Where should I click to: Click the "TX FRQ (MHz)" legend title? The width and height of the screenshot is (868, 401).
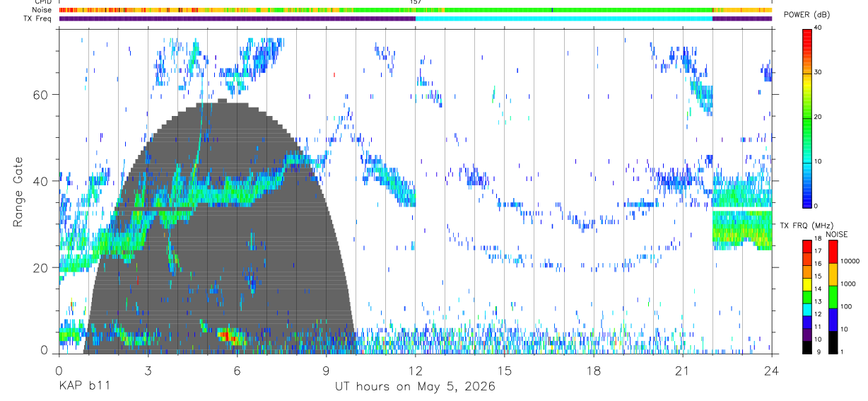805,225
